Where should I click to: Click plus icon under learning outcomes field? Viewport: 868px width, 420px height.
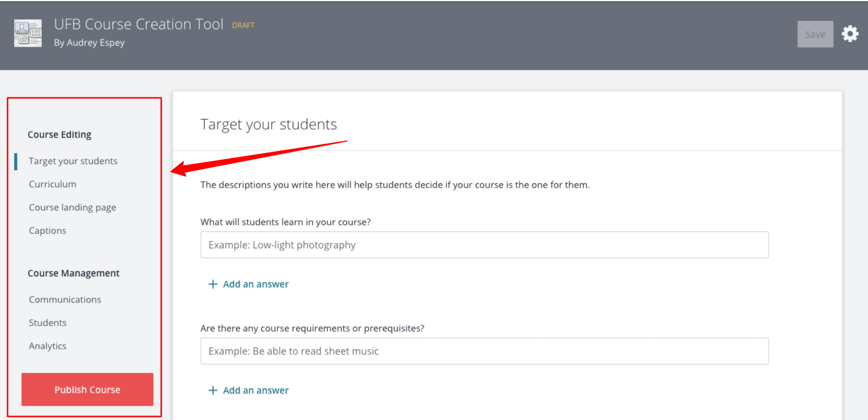[213, 284]
